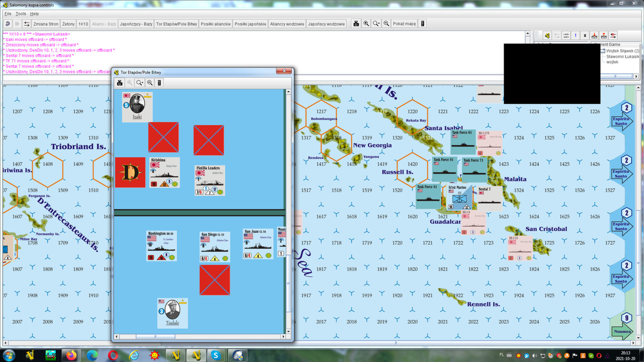Open the Japońscy wodzowie window
The height and width of the screenshot is (362, 644).
(x=327, y=24)
